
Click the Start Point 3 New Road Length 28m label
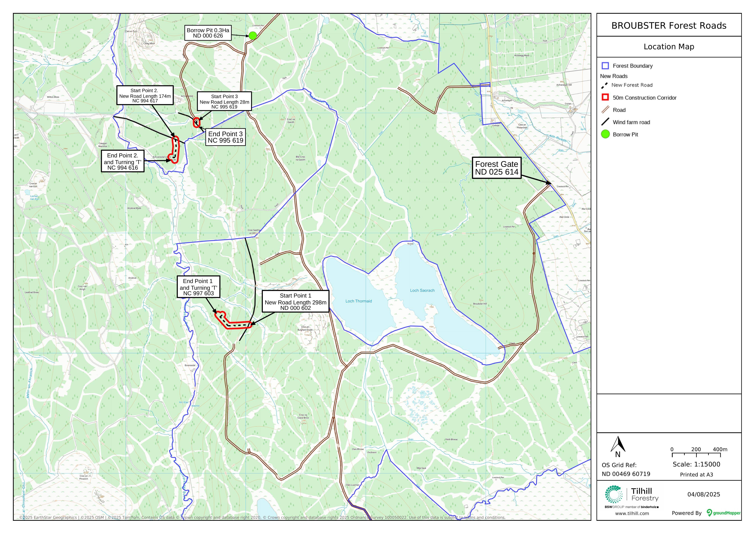[x=224, y=101]
